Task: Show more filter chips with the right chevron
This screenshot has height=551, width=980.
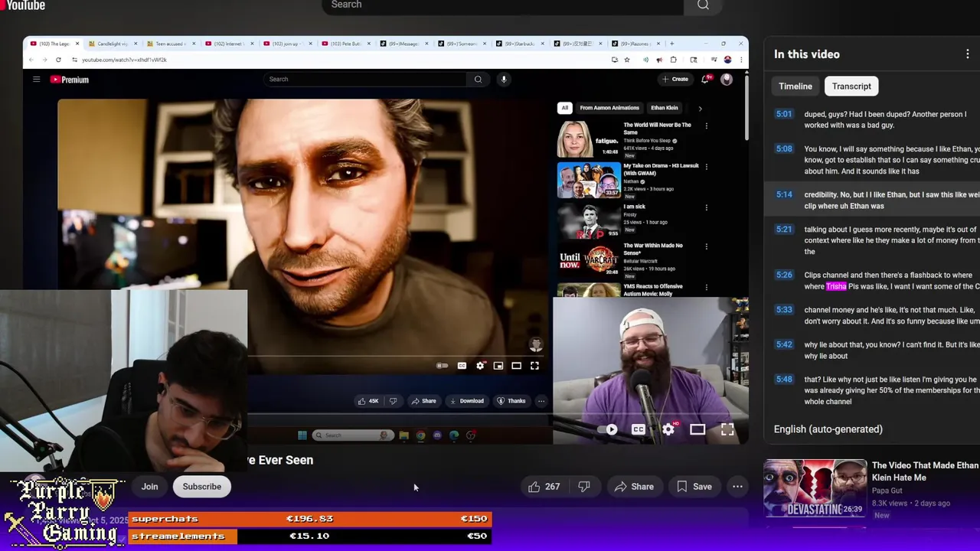Action: (700, 108)
